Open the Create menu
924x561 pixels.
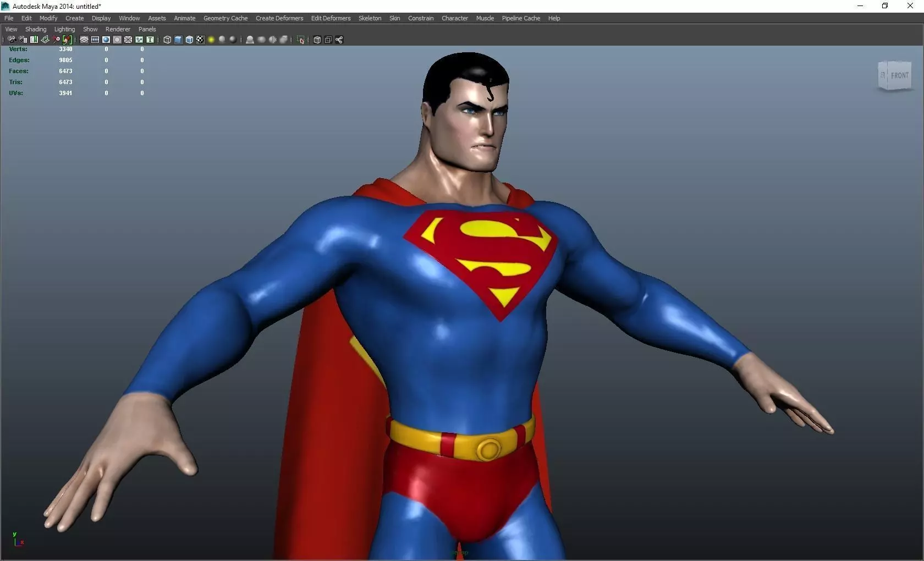click(75, 18)
